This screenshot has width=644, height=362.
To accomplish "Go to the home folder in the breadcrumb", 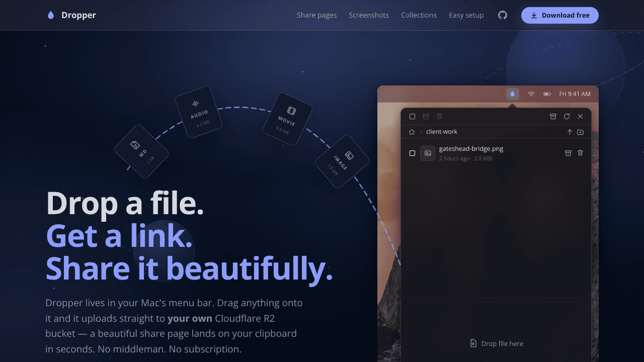I will (x=412, y=132).
